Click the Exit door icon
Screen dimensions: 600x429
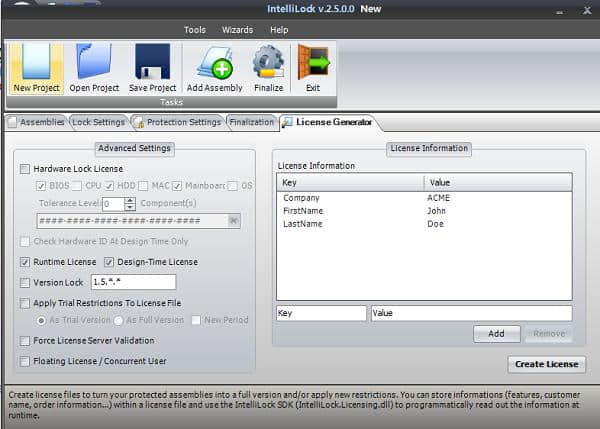click(312, 61)
